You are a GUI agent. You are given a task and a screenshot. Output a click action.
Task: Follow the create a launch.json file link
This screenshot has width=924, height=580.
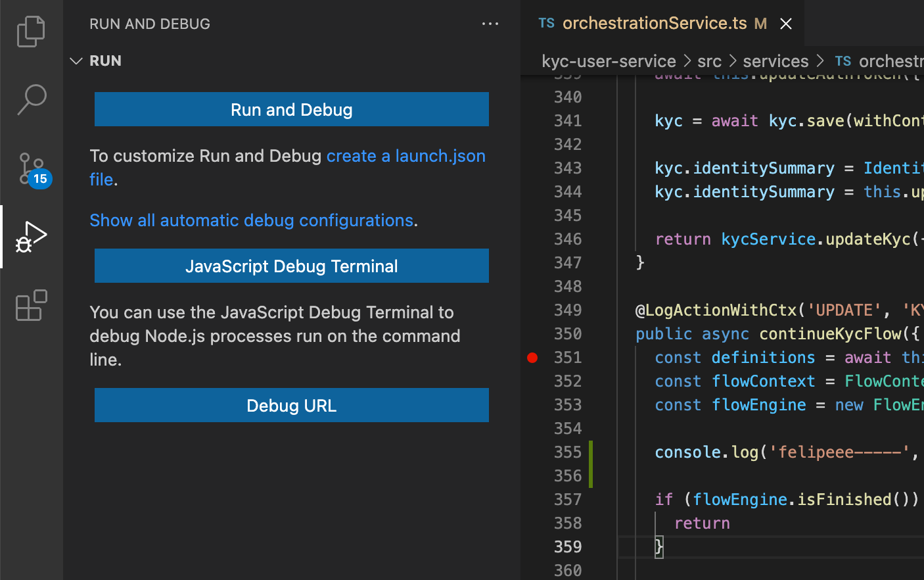point(405,156)
